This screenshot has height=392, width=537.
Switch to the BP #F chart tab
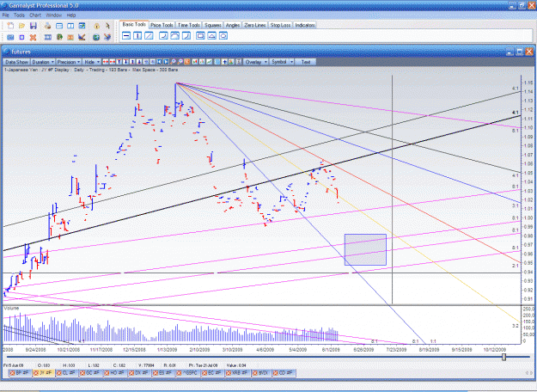20,373
